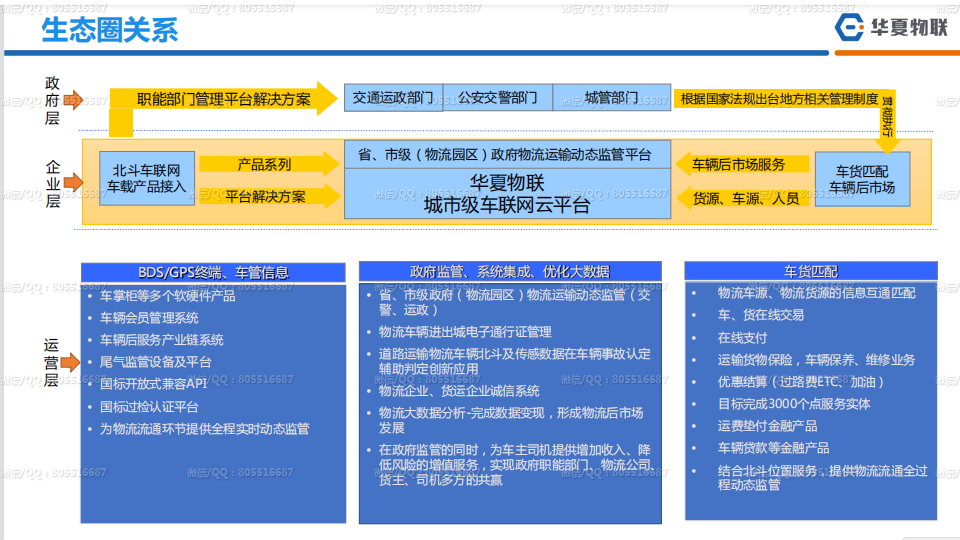Select the 公安交警部门 box
Screen dimensions: 960x540
[x=498, y=98]
